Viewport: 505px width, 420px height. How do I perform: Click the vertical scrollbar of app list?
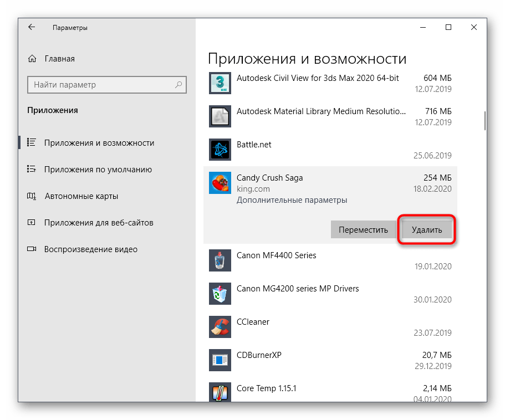(x=485, y=120)
